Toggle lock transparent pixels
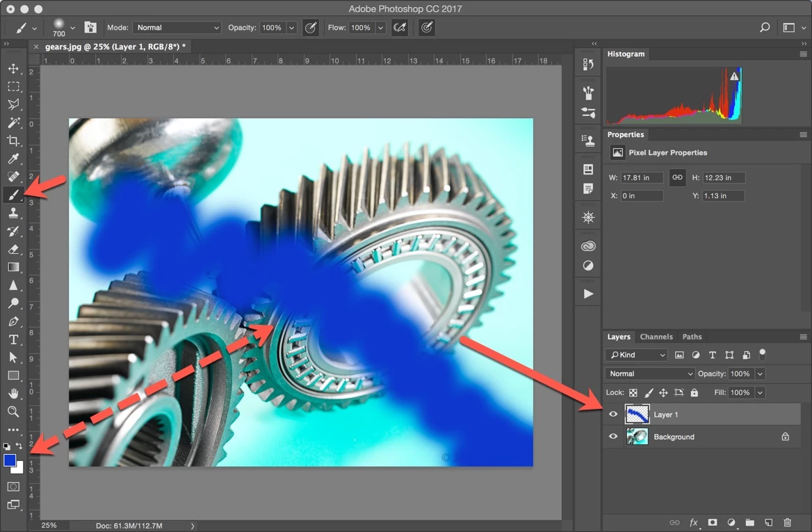This screenshot has width=812, height=532. (633, 393)
